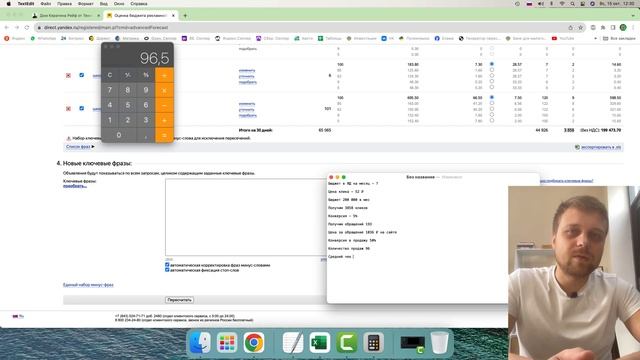This screenshot has width=640, height=360.
Task: Open the Окно menu
Action: click(119, 4)
